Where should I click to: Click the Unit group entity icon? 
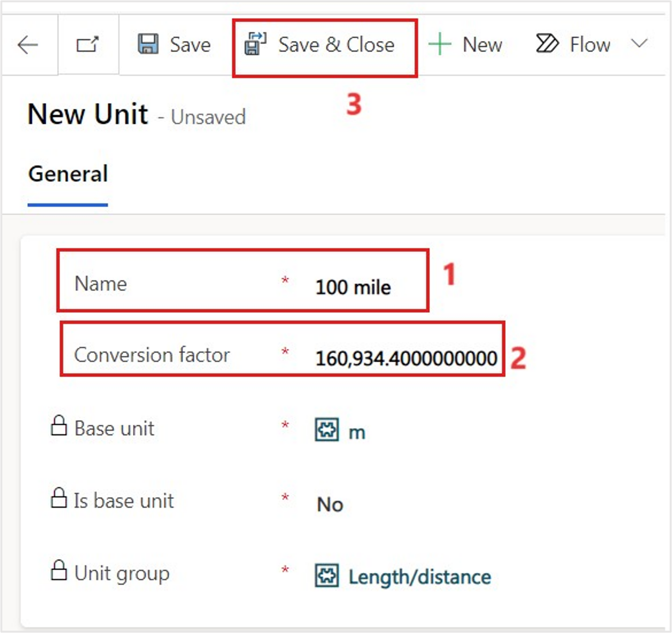click(327, 575)
